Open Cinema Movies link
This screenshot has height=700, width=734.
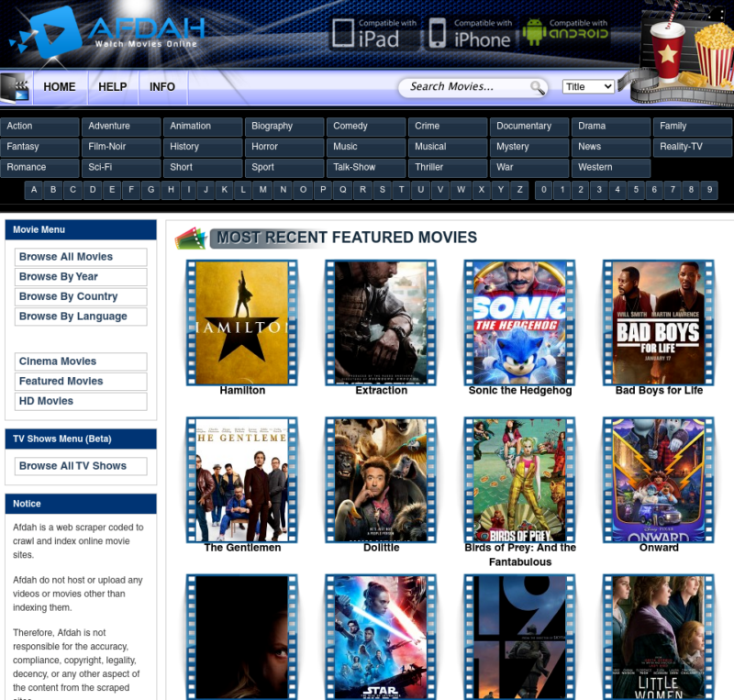(81, 361)
